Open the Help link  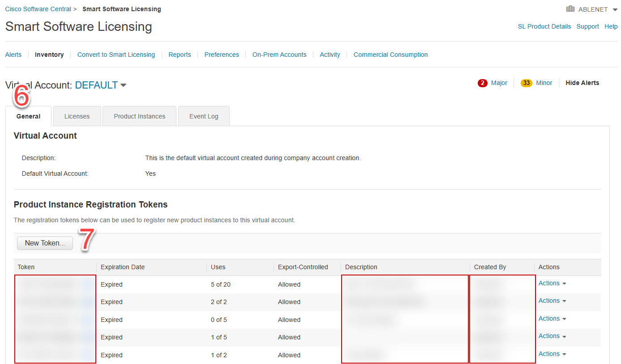[x=611, y=26]
